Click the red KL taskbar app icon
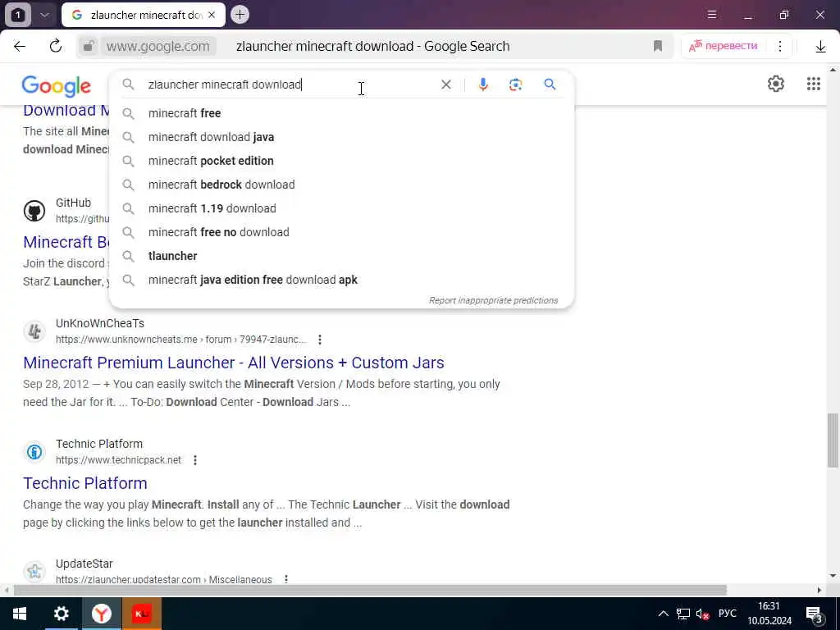The width and height of the screenshot is (840, 630). click(x=142, y=614)
